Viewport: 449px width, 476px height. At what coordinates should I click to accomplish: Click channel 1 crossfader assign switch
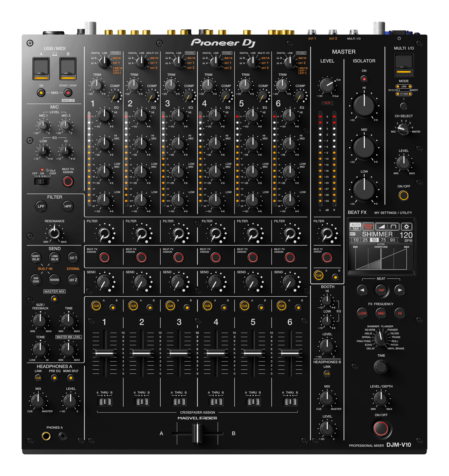(x=105, y=402)
